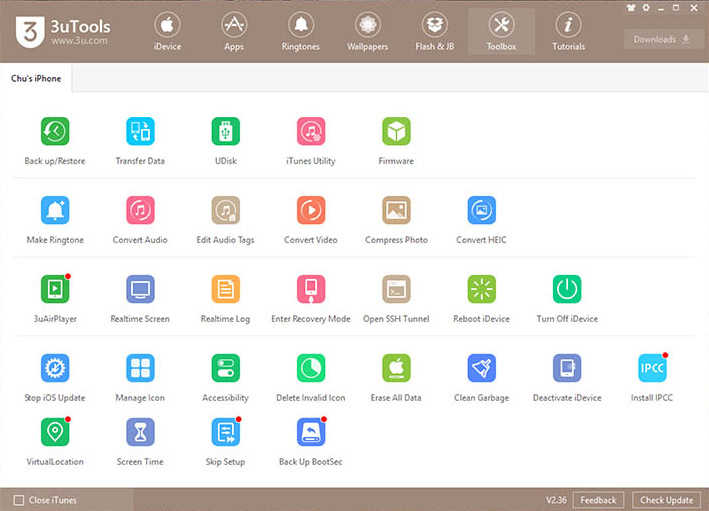
Task: Open the Convert HEIC tool
Action: tap(482, 210)
